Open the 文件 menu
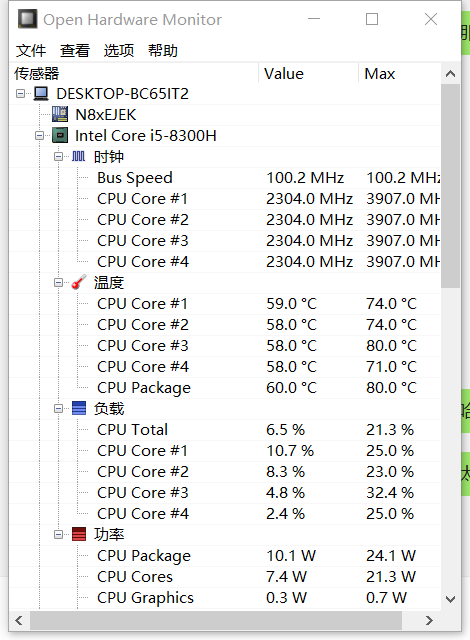 [31, 51]
